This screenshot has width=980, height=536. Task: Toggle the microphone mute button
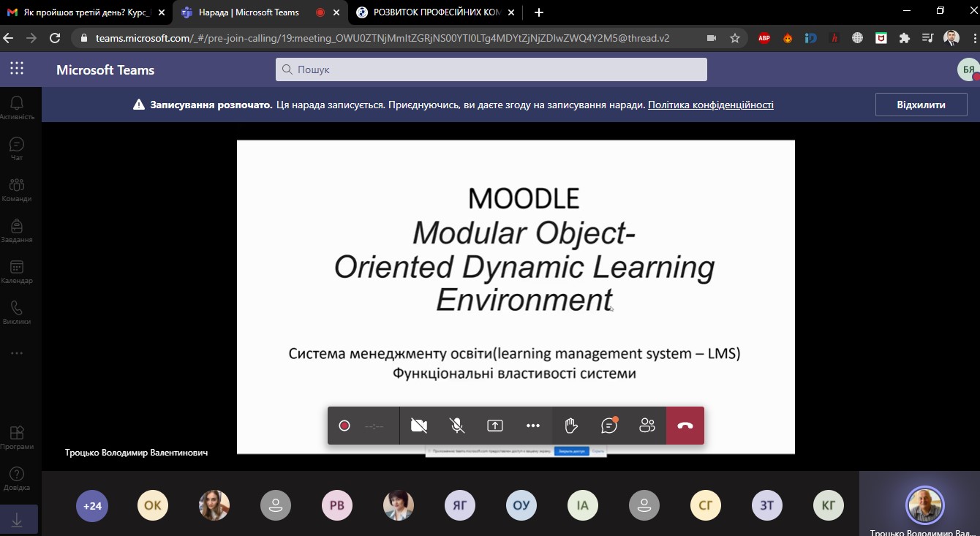pyautogui.click(x=457, y=426)
